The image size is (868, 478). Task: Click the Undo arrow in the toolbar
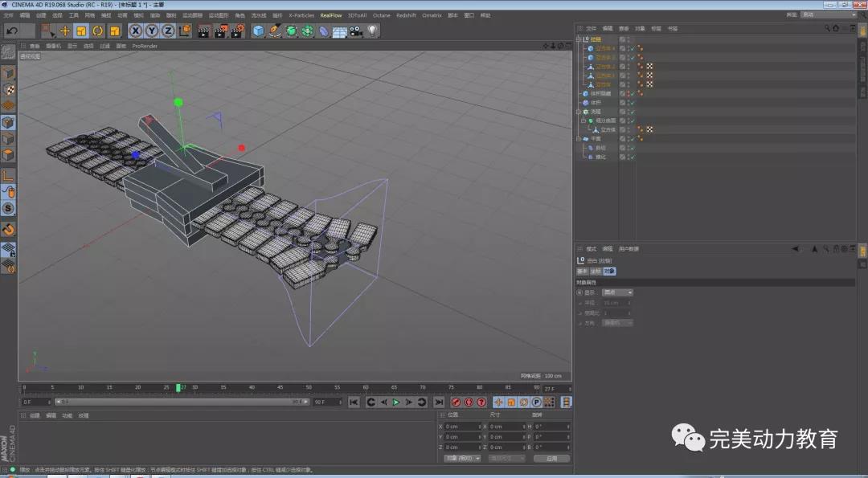tap(12, 31)
